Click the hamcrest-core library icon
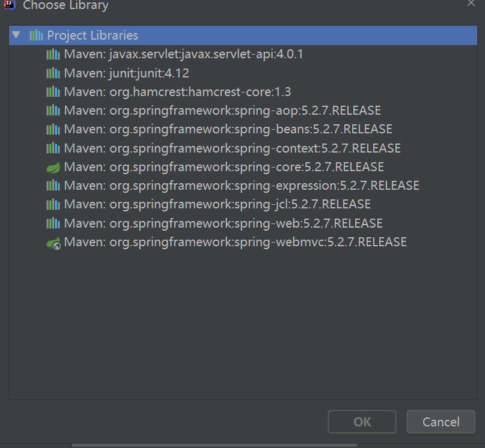 click(x=53, y=92)
